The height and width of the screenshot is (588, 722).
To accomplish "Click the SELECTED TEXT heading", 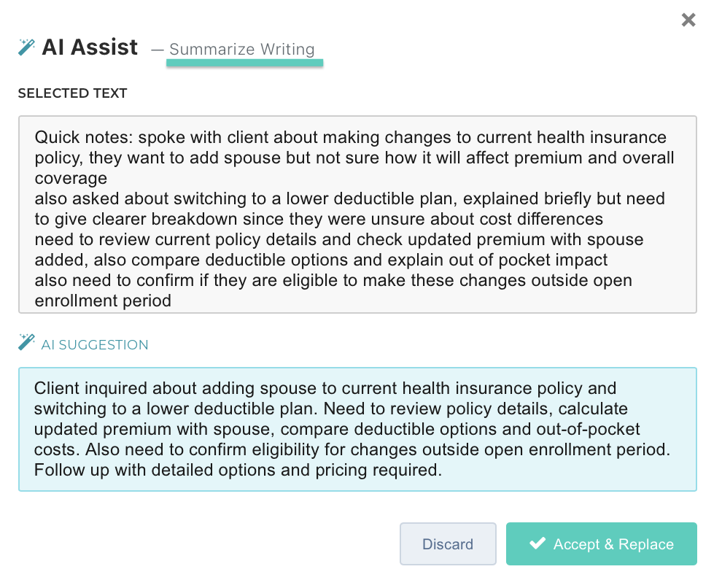I will [x=73, y=93].
